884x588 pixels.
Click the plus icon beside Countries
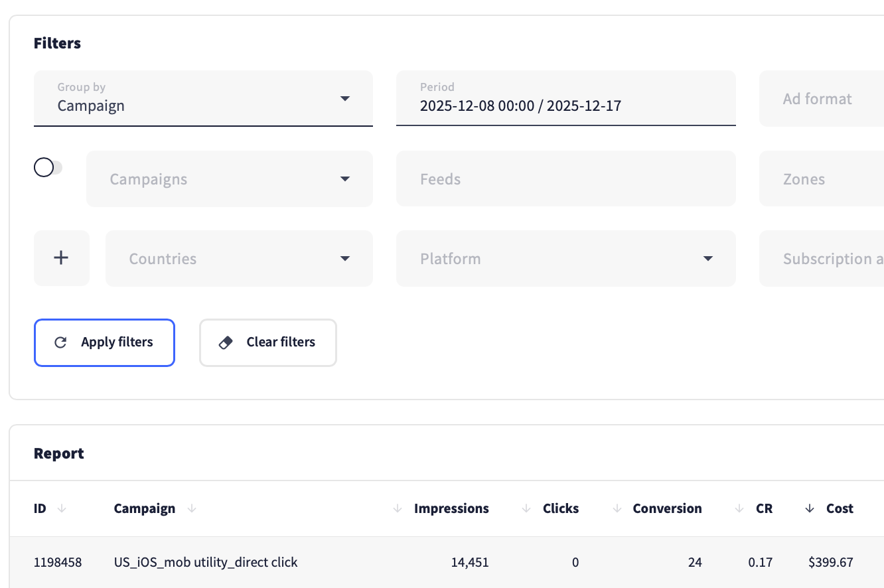tap(61, 258)
